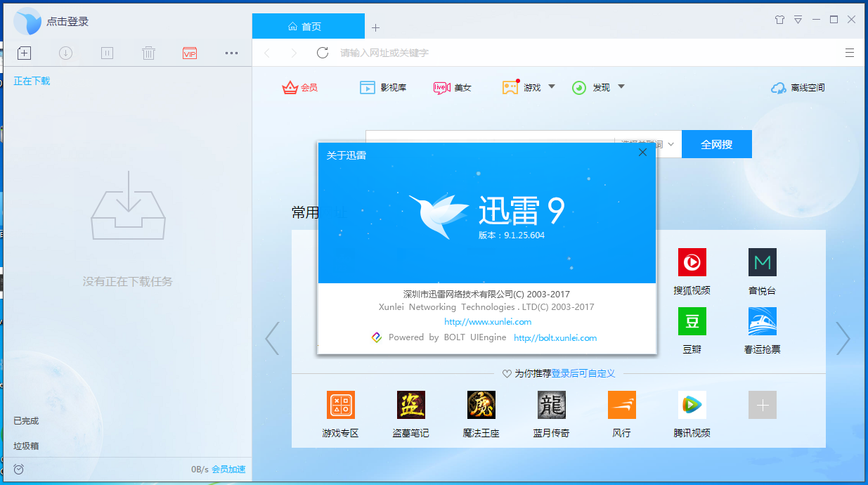
Task: Click the 会员加速 link in the status bar
Action: [x=228, y=469]
